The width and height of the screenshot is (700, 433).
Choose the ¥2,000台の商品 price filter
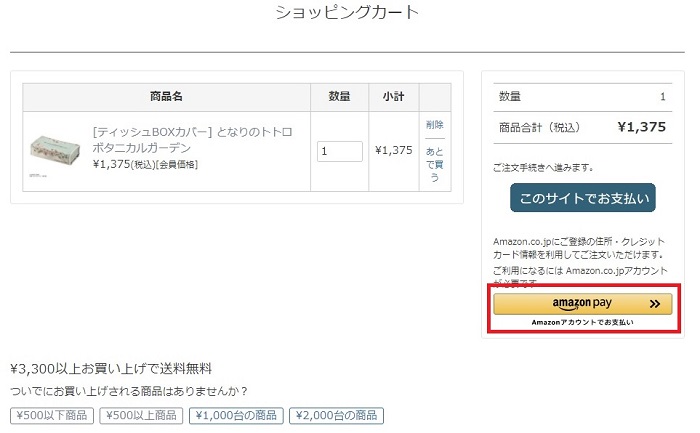(336, 415)
